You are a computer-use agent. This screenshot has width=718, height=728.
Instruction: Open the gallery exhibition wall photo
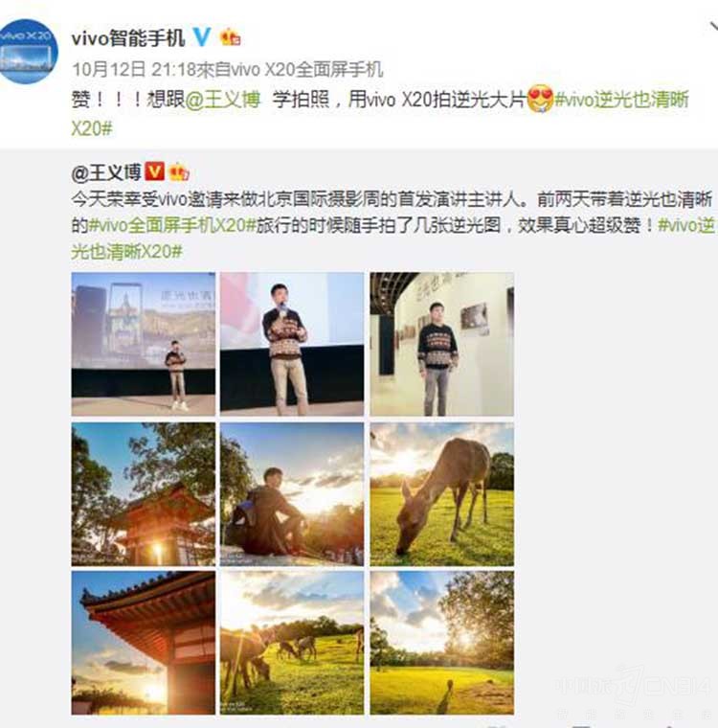coord(442,344)
